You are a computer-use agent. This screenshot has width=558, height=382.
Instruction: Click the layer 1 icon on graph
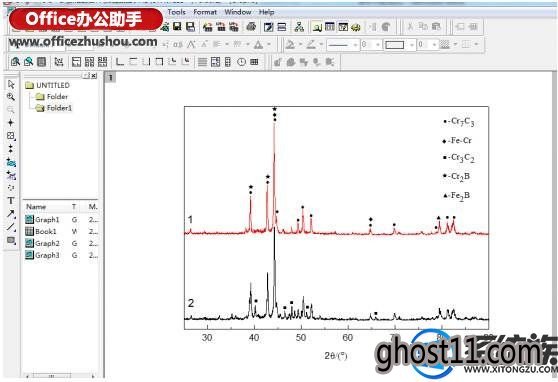[111, 77]
